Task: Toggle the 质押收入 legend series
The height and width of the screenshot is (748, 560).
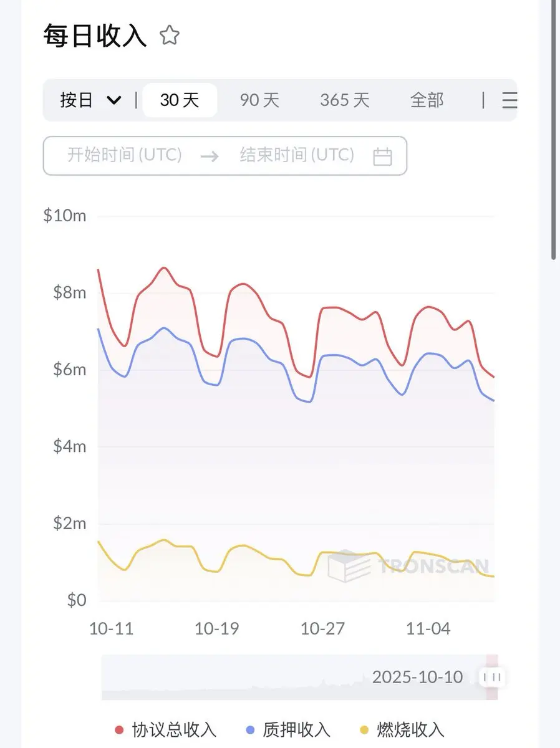Action: pos(288,729)
